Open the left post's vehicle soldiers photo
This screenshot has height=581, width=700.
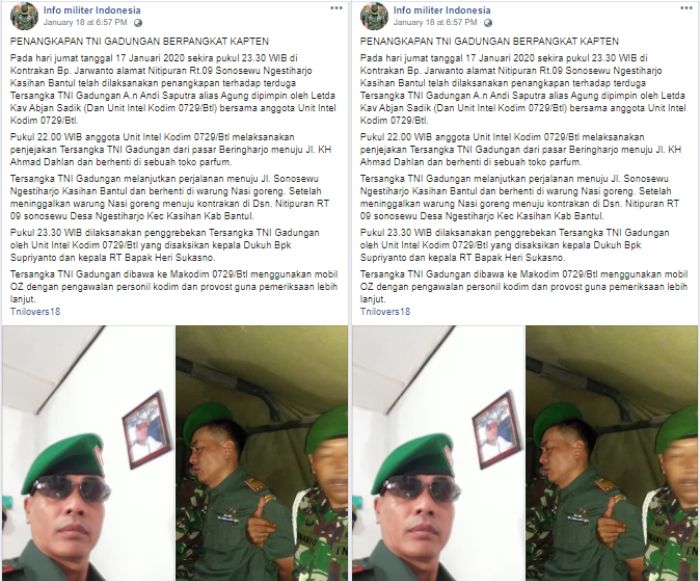click(x=262, y=453)
